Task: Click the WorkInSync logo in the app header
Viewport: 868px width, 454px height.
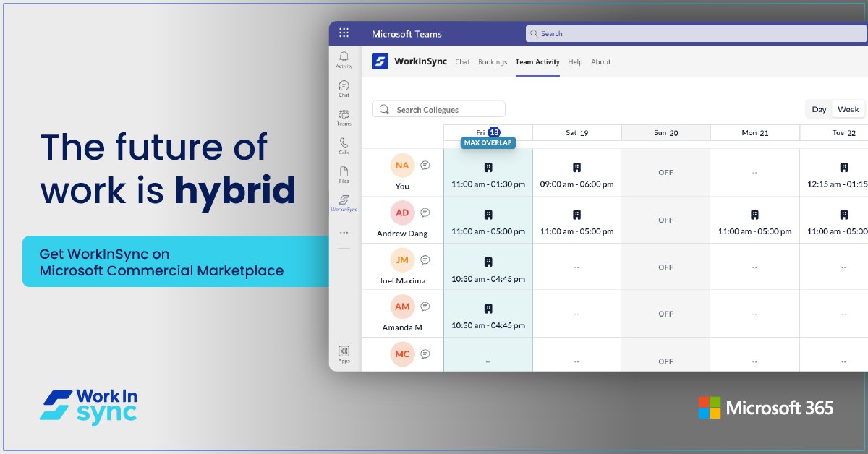Action: pyautogui.click(x=380, y=61)
